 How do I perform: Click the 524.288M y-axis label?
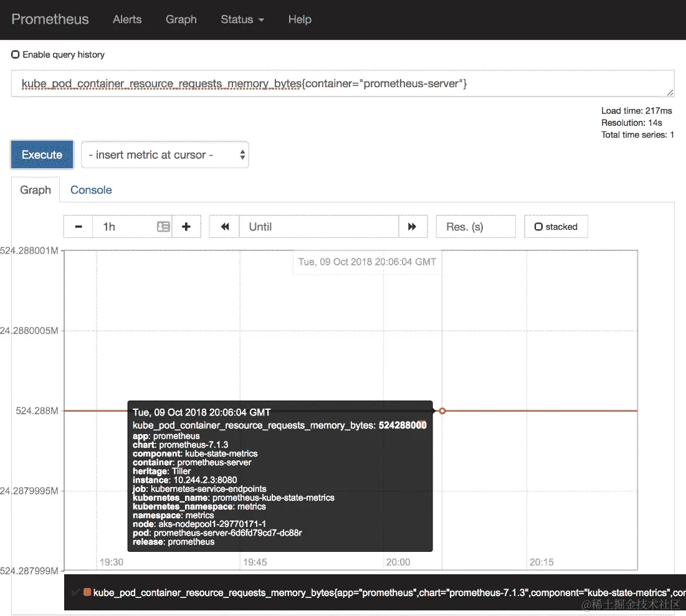[x=37, y=411]
